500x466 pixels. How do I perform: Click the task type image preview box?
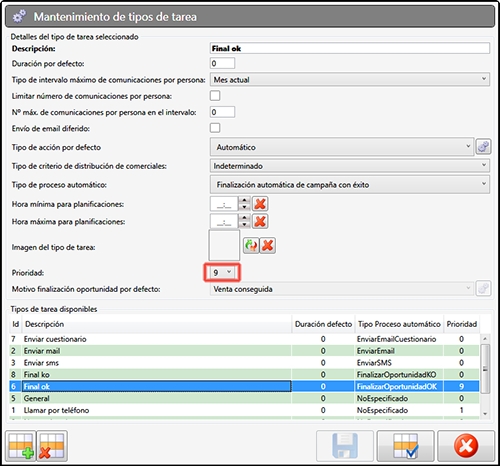point(224,245)
